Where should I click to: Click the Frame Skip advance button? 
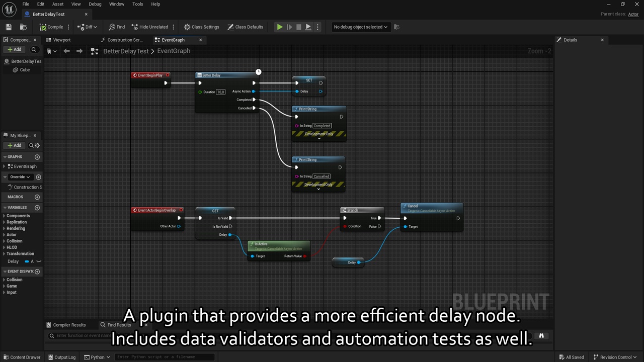point(289,27)
